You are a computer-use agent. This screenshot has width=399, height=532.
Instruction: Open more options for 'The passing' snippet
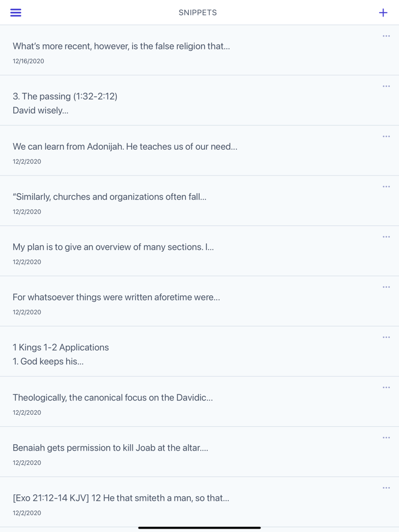click(x=386, y=87)
